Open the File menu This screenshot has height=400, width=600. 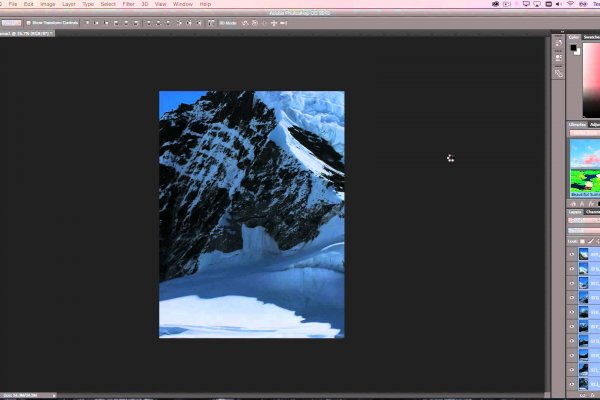point(13,4)
